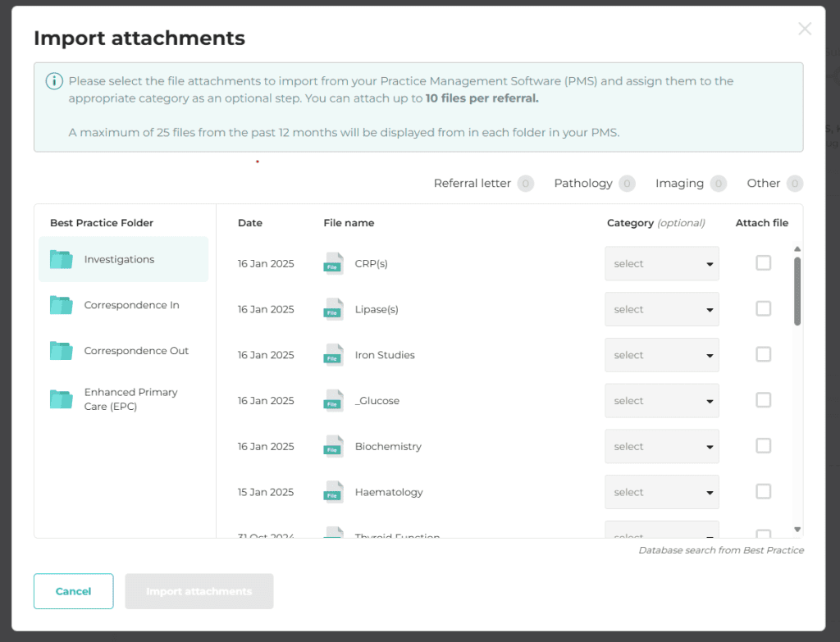Click the Iron Studies file icon
Image resolution: width=840 pixels, height=642 pixels.
(x=333, y=355)
